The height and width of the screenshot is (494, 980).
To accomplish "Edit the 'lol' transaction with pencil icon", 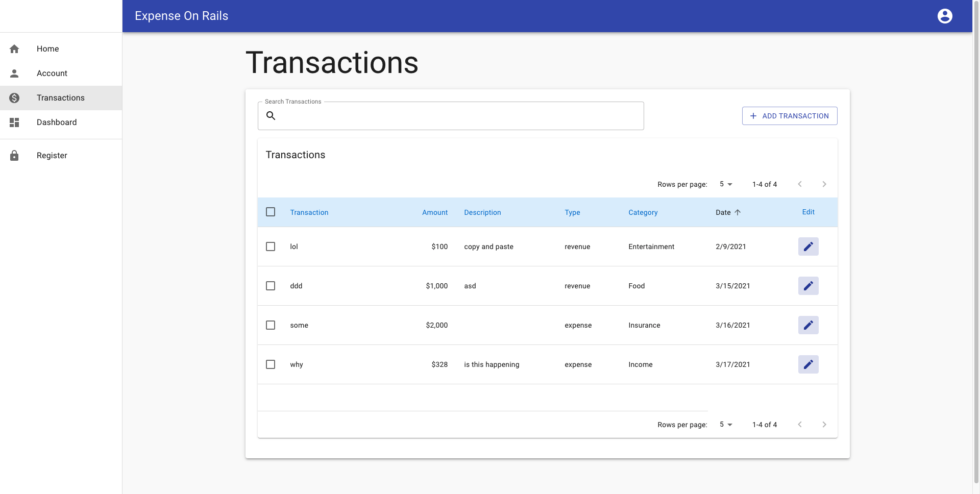I will (808, 246).
